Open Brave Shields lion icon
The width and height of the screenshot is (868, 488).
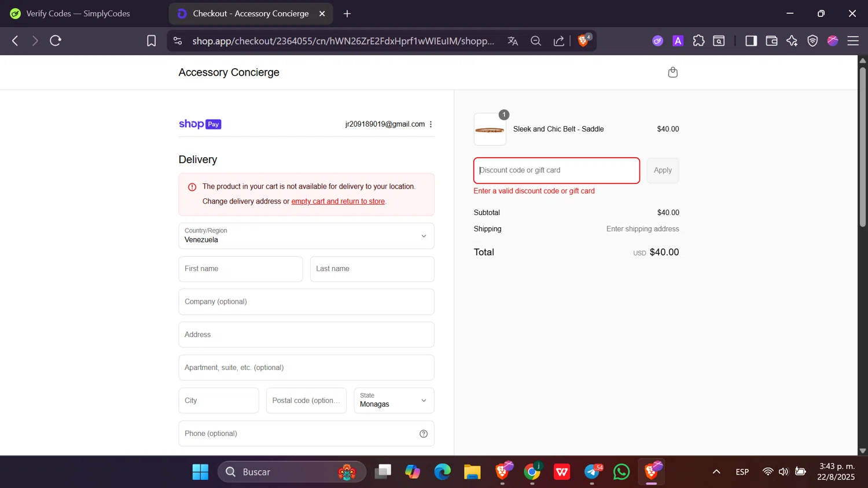pyautogui.click(x=584, y=40)
